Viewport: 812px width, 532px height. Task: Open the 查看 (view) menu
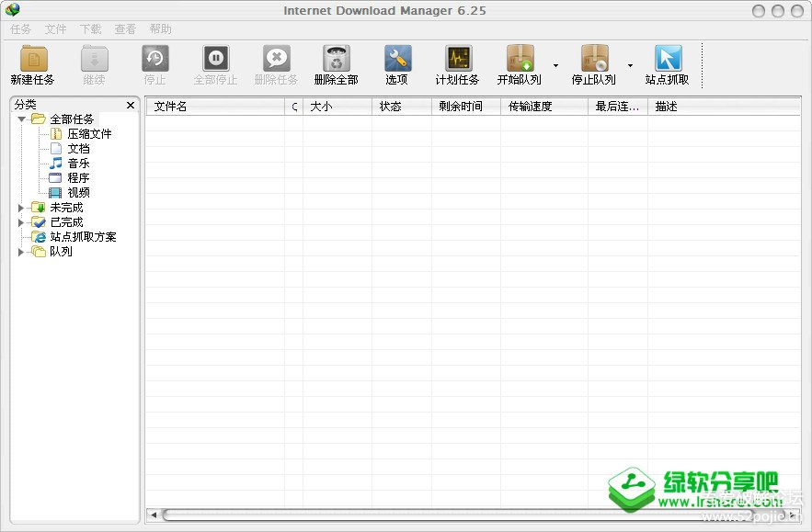tap(125, 28)
